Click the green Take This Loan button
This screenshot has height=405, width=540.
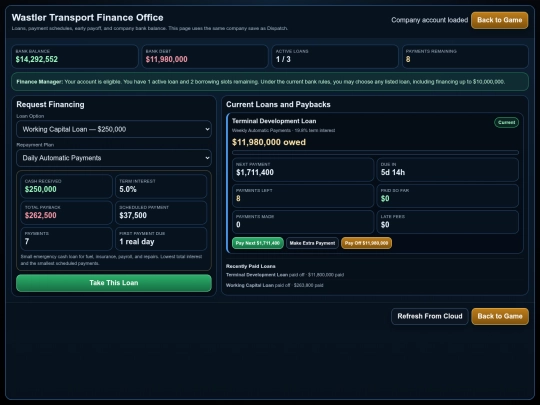pyautogui.click(x=114, y=283)
